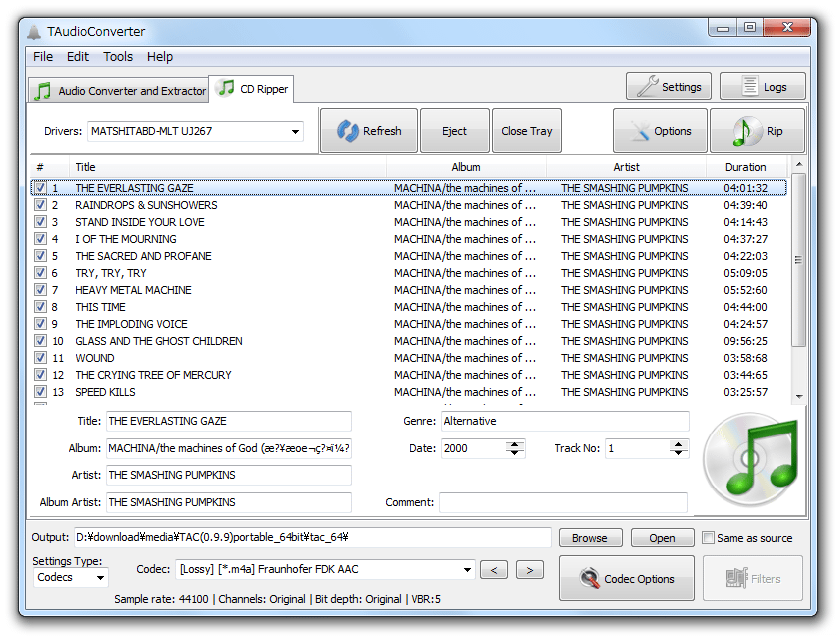
Task: Uncheck track 11 WOUND
Action: [40, 358]
